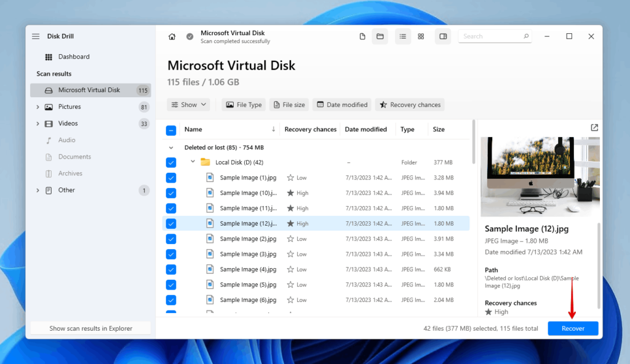Click the file view toolbar icon
630x364 pixels.
point(362,36)
